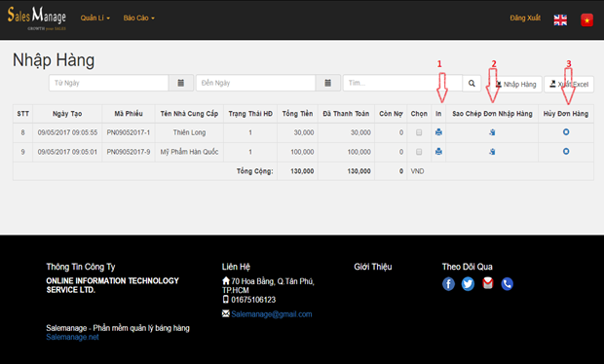Copy the Thiên Long import order
The width and height of the screenshot is (604, 364).
pyautogui.click(x=492, y=132)
